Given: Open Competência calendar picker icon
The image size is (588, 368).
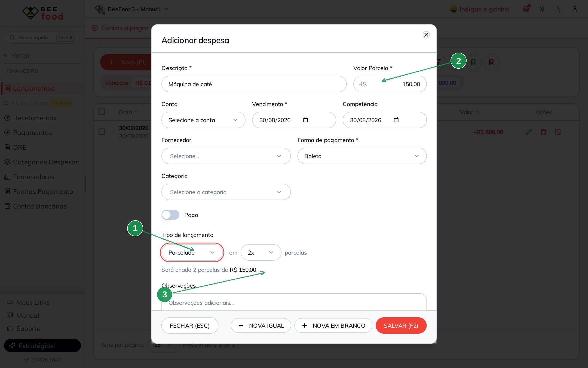Looking at the screenshot, I should [x=396, y=120].
